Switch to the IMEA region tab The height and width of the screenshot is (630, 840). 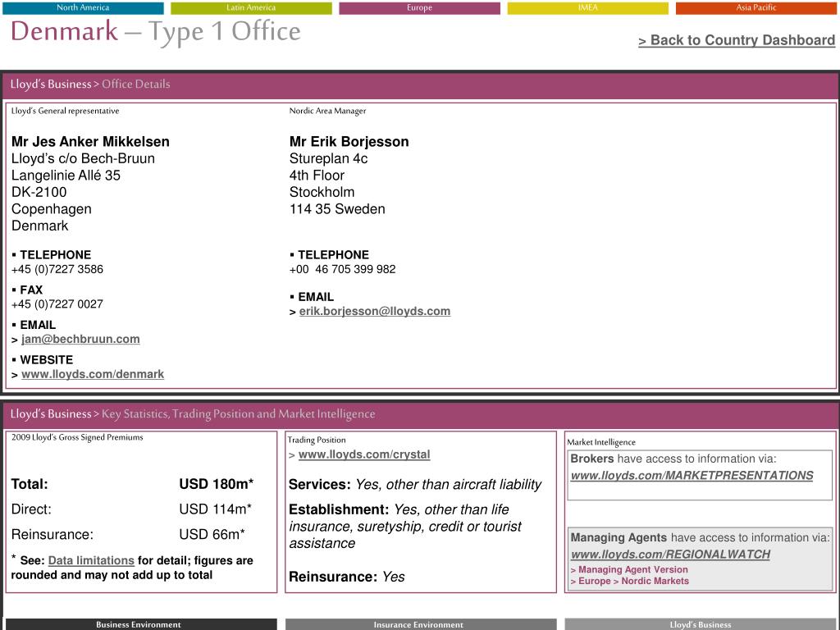point(587,8)
